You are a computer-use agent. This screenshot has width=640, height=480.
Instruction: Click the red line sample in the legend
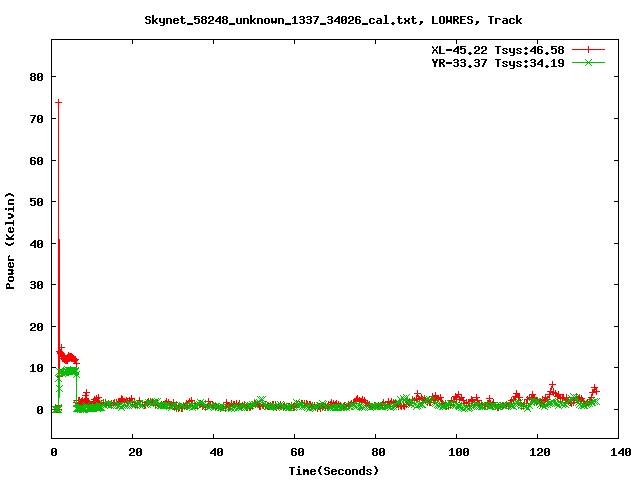pos(588,50)
